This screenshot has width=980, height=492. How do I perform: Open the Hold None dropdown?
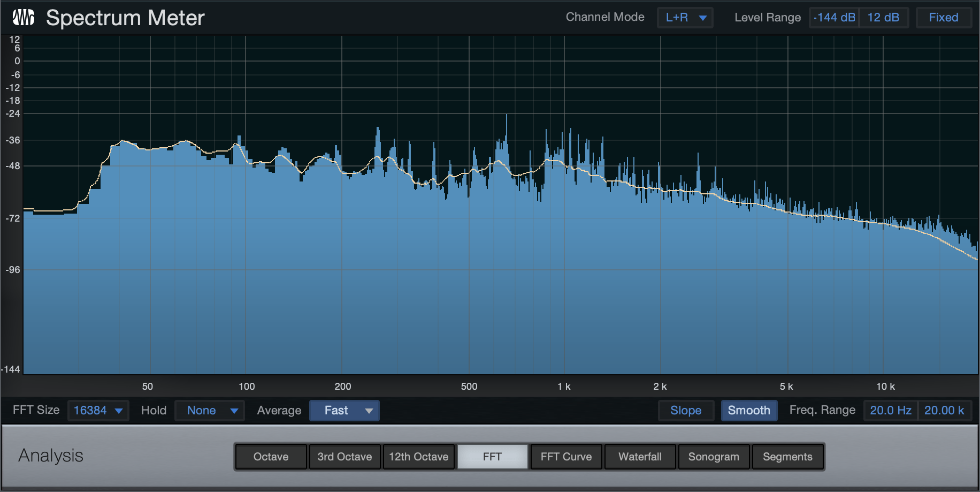pyautogui.click(x=210, y=411)
